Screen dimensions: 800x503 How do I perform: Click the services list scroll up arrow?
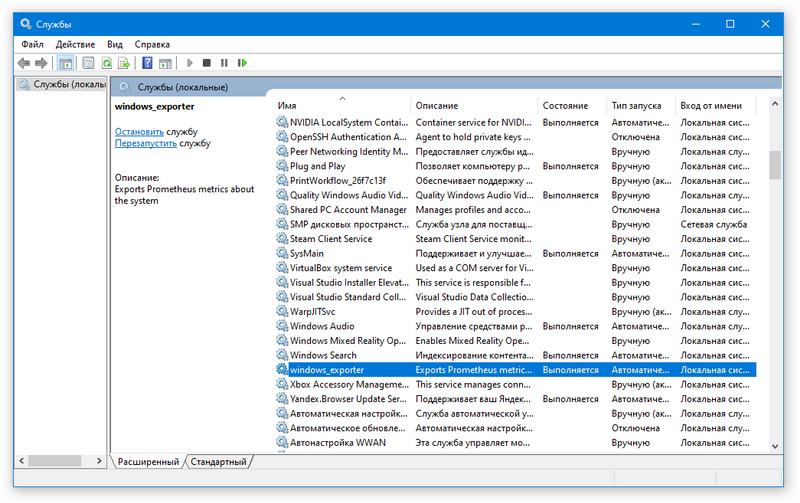pyautogui.click(x=774, y=104)
